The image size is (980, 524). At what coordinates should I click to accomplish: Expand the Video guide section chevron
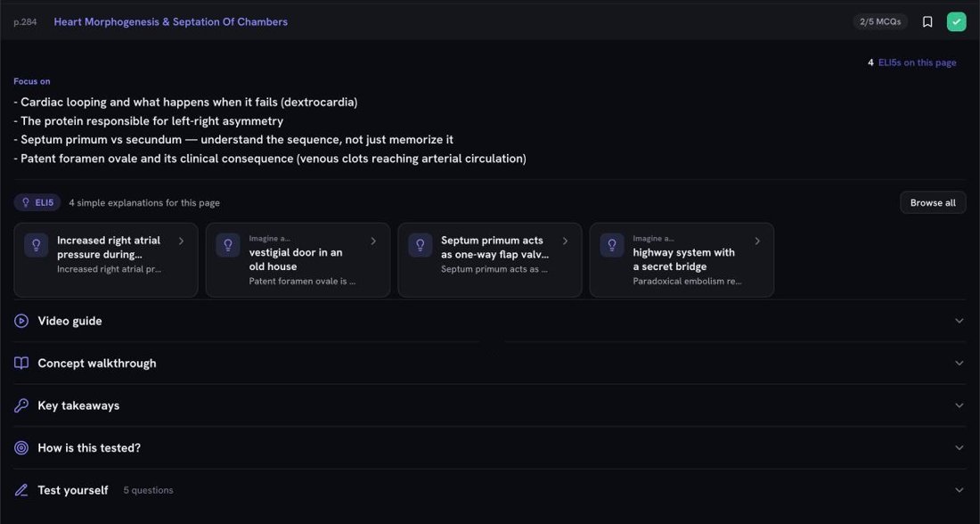click(x=959, y=321)
